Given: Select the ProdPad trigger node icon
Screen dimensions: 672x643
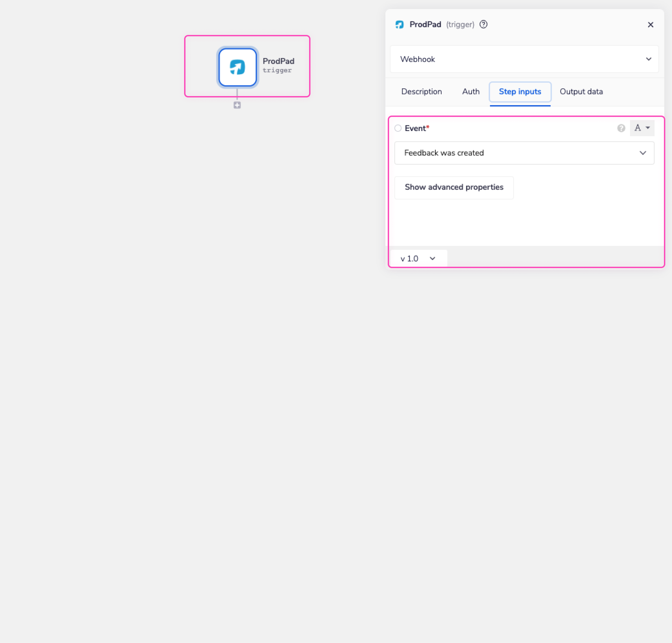Looking at the screenshot, I should point(237,67).
